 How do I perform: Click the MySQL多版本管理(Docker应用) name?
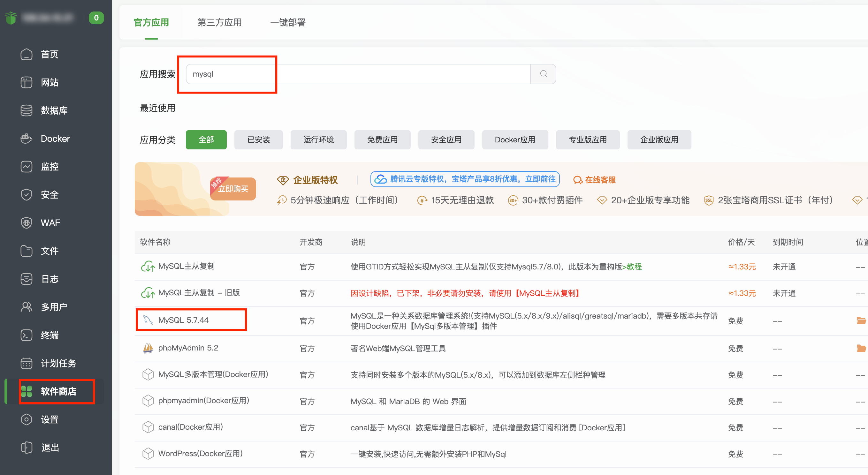[213, 374]
